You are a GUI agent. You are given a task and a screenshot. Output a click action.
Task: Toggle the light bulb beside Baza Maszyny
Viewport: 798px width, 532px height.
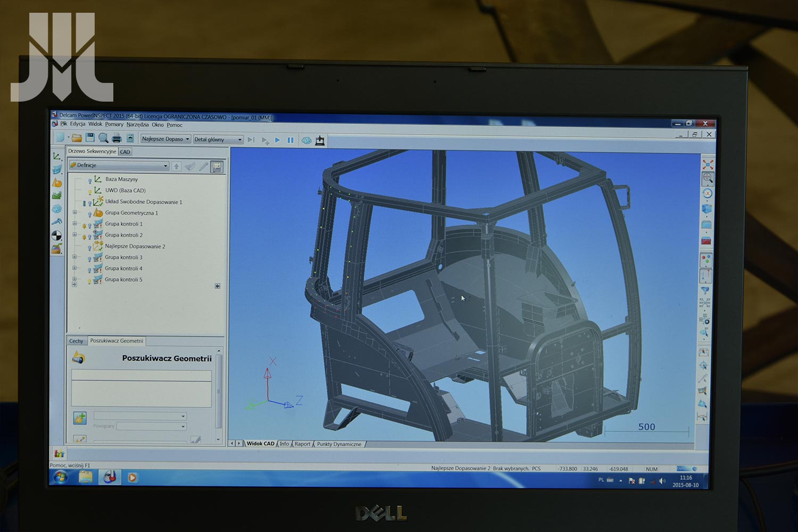[x=90, y=181]
